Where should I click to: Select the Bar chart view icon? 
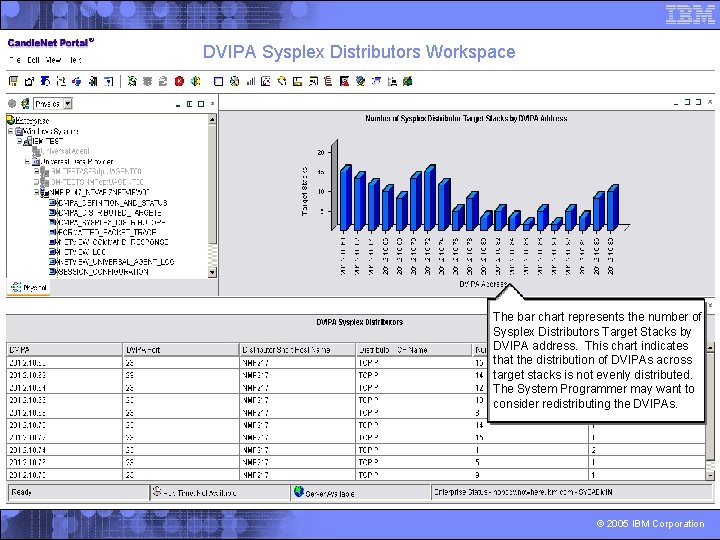pyautogui.click(x=250, y=81)
